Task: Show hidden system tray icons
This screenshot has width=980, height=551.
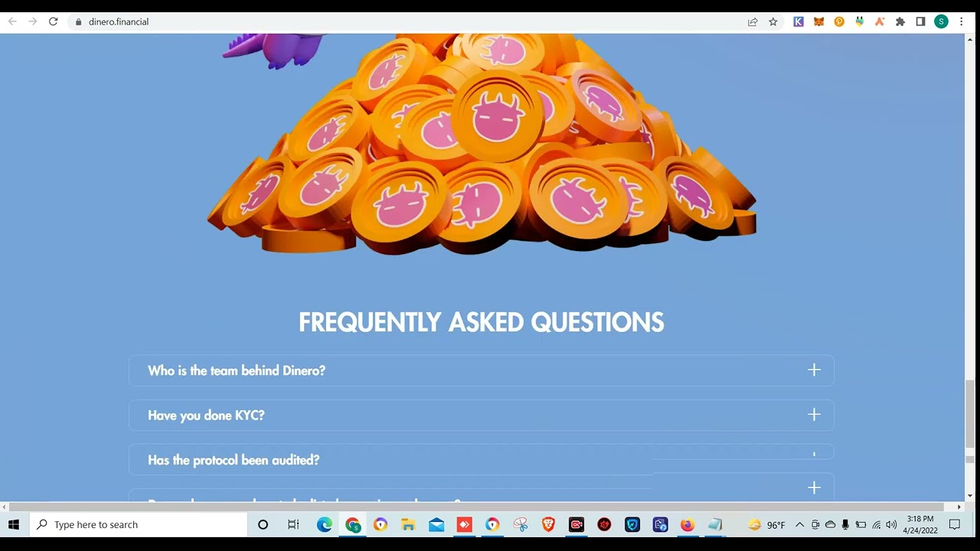Action: click(799, 524)
